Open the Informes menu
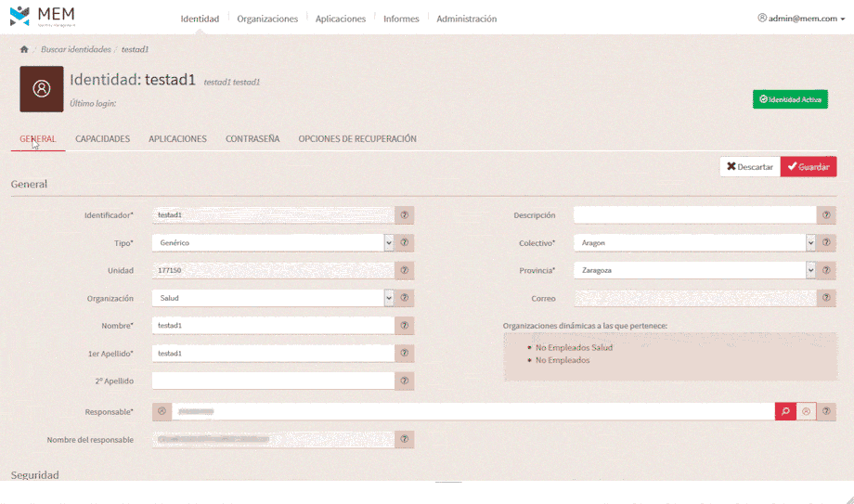The width and height of the screenshot is (854, 504). point(401,19)
